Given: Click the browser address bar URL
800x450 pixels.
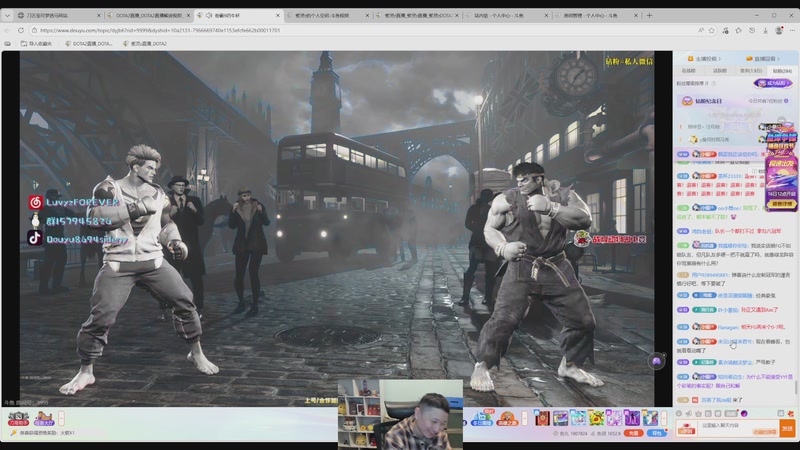Looking at the screenshot, I should click(x=160, y=30).
